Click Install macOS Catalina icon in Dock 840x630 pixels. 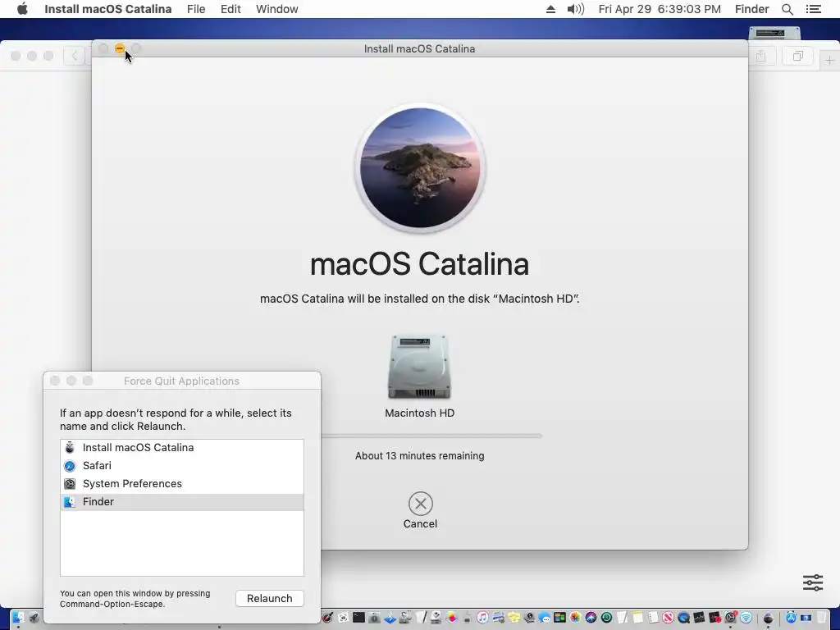768,618
